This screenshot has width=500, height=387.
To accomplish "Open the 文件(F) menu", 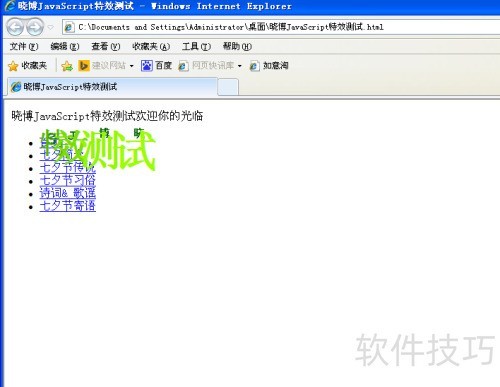I will coord(24,46).
